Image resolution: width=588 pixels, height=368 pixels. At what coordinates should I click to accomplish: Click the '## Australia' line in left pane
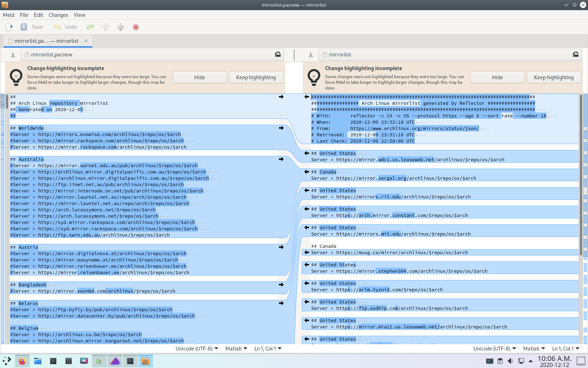point(27,159)
